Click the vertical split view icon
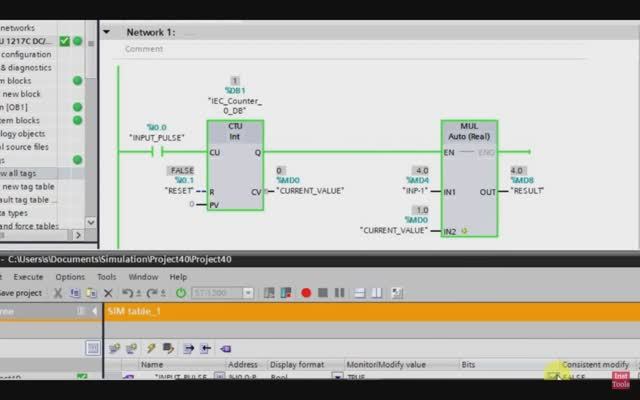This screenshot has width=640, height=400. pyautogui.click(x=377, y=293)
